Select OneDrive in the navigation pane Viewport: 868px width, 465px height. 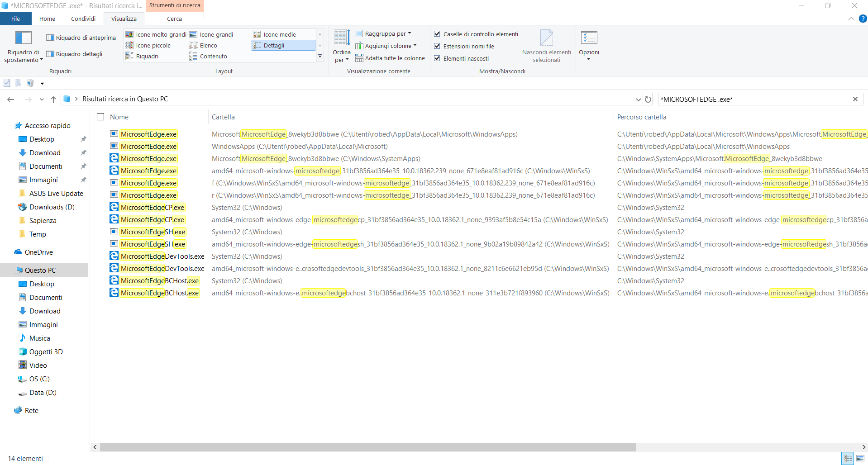click(x=38, y=252)
